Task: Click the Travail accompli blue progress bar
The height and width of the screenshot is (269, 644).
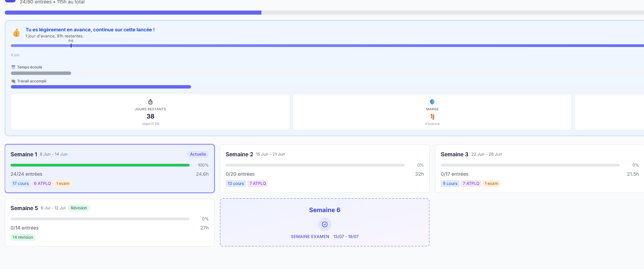Action: click(101, 87)
